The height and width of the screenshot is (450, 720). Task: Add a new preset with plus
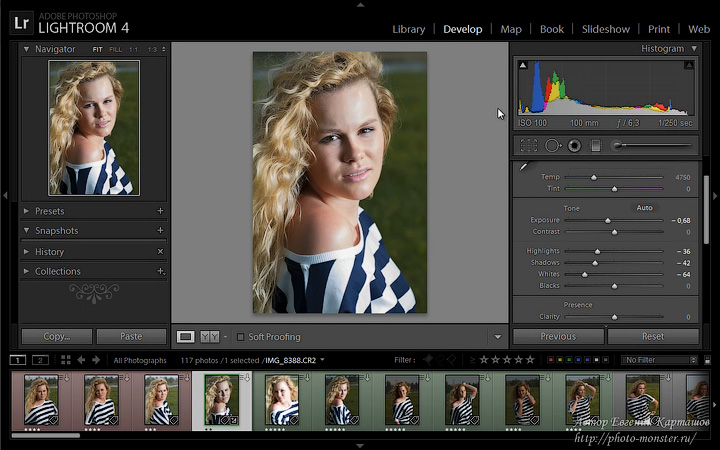coord(160,211)
